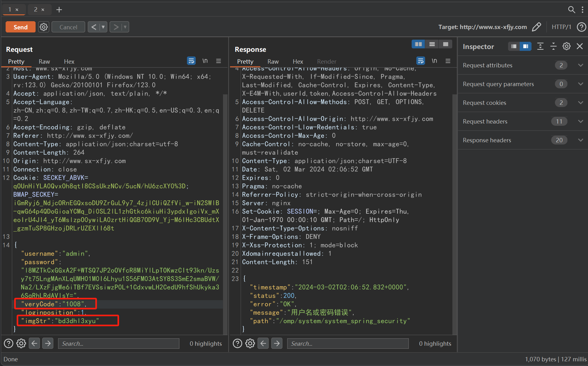Select Request Pretty view tab
Viewport: 588px width, 366px height.
[x=16, y=61]
